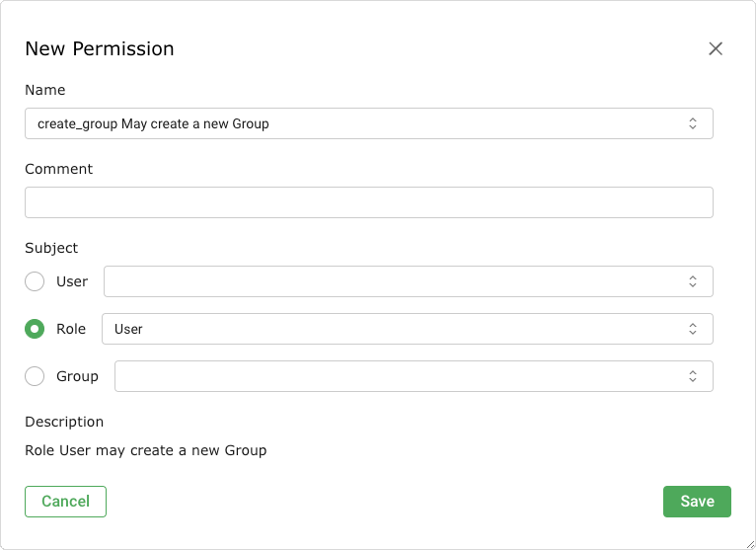Screen dimensions: 756x550
Task: Open the create_group permission name dropdown
Action: click(355, 123)
